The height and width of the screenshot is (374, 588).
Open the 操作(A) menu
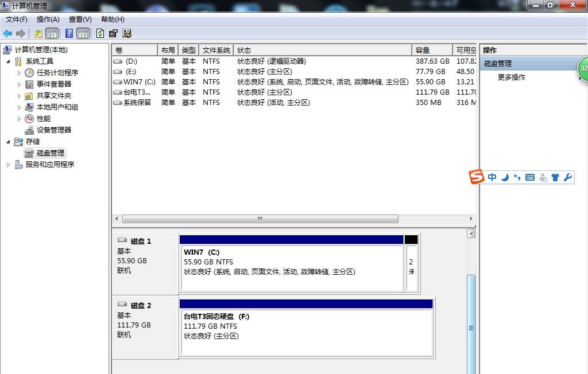point(48,19)
